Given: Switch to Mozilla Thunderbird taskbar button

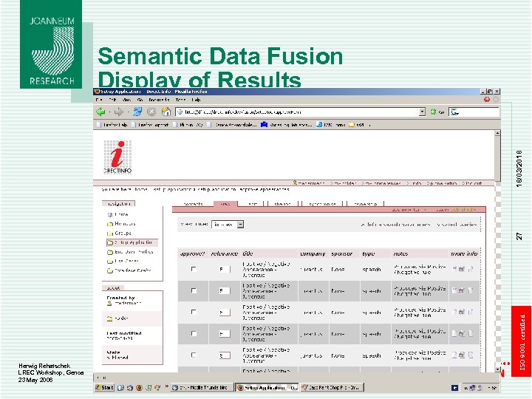Looking at the screenshot, I should [202, 387].
